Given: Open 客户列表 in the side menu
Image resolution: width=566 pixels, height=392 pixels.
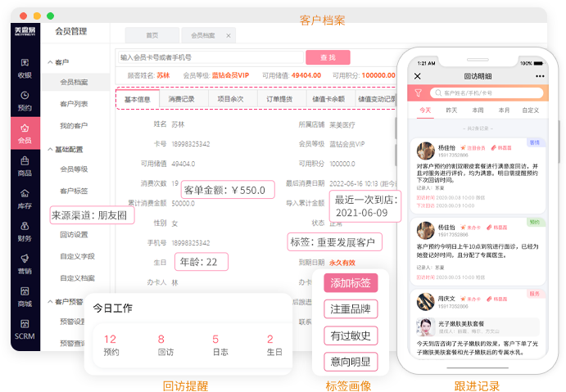Looking at the screenshot, I should click(x=74, y=104).
